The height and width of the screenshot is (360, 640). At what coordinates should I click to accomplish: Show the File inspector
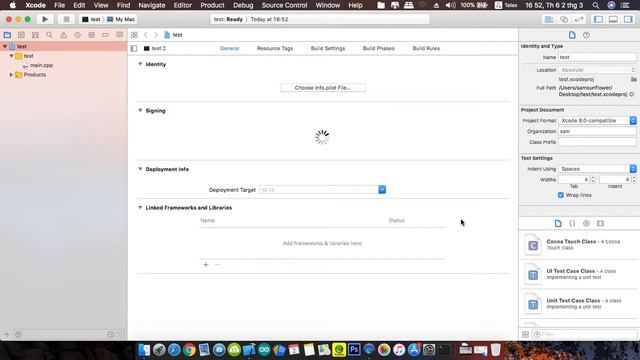tap(572, 35)
